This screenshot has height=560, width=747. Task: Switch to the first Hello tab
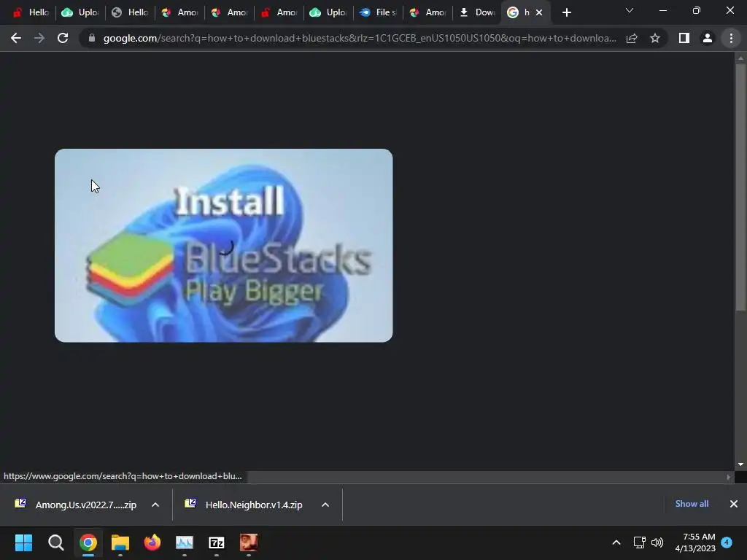[x=31, y=13]
